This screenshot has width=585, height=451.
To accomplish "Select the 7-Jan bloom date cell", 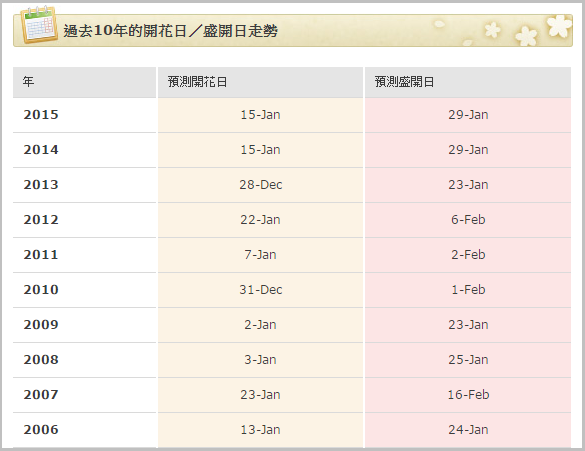I will (x=260, y=255).
